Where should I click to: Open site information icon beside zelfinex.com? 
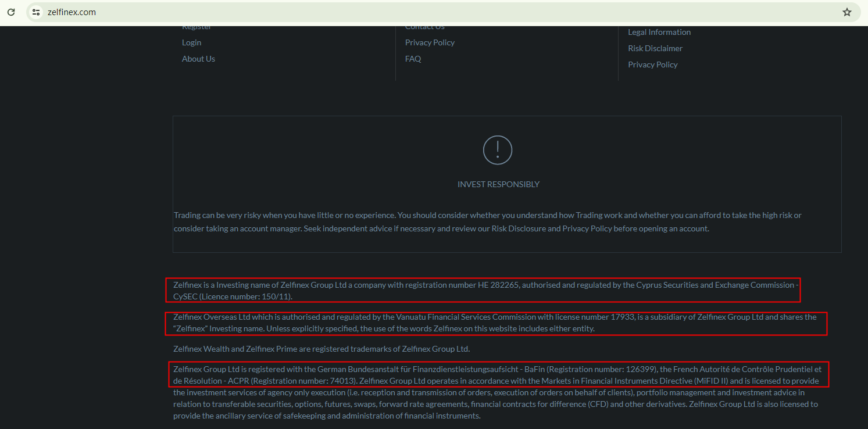tap(36, 12)
